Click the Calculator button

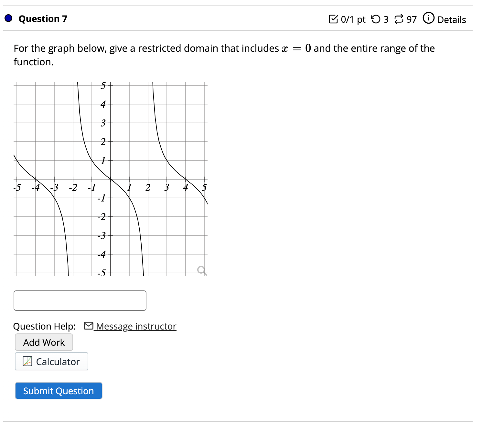pos(51,361)
